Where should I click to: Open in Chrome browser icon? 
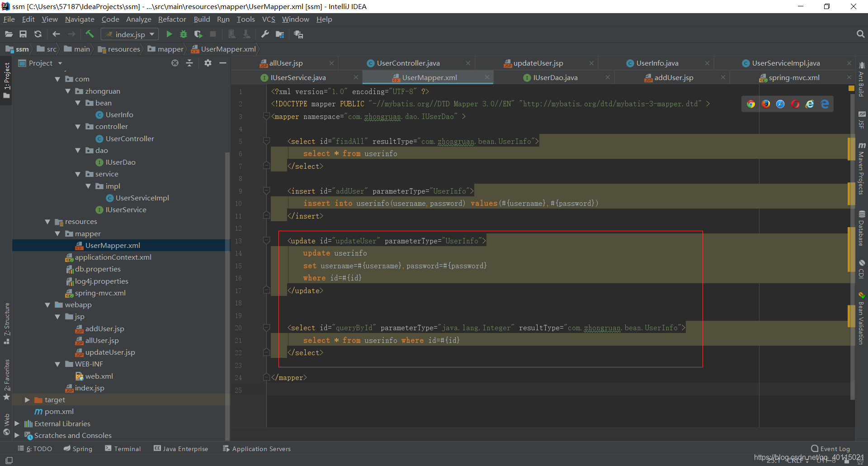(x=751, y=104)
